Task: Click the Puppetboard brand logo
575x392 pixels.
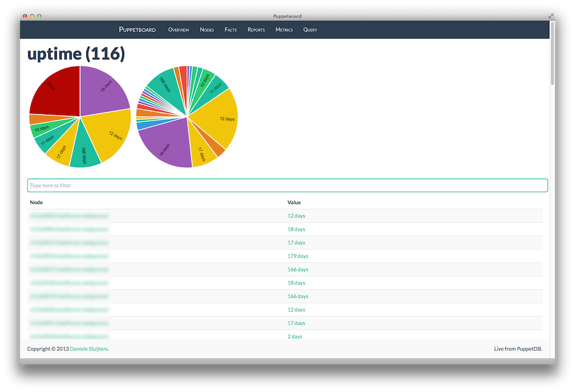Action: point(137,29)
